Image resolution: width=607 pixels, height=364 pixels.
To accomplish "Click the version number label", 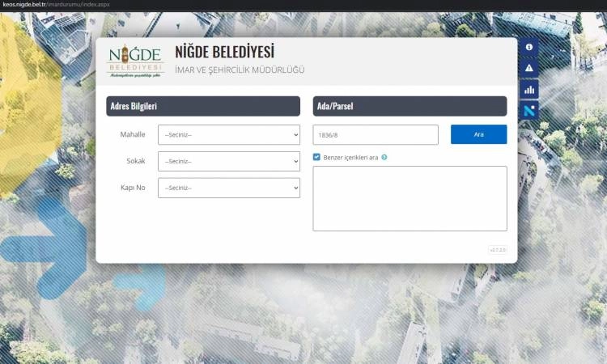I will (497, 250).
